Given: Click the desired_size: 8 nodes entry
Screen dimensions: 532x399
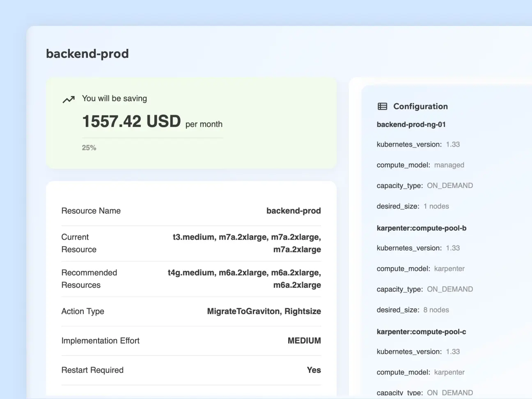Looking at the screenshot, I should pos(413,310).
